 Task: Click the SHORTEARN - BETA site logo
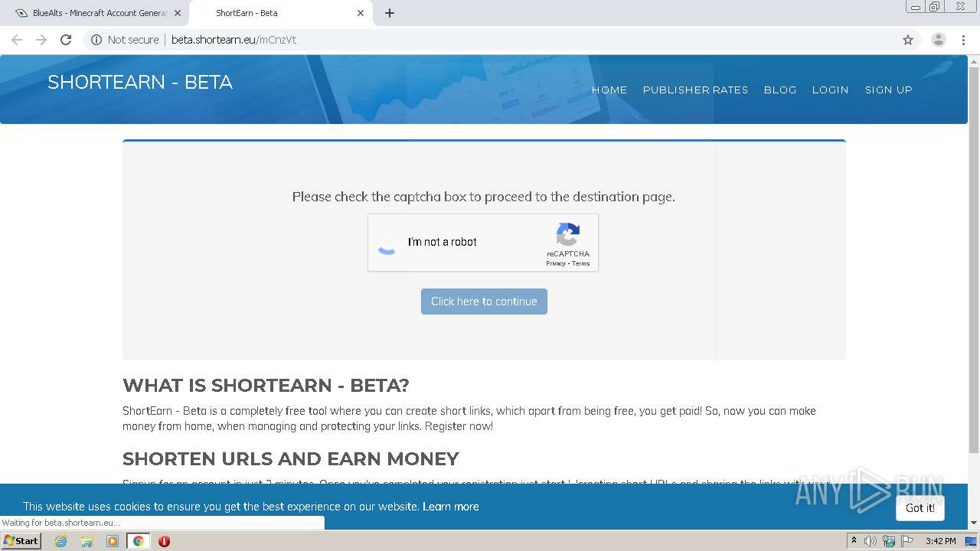coord(140,82)
